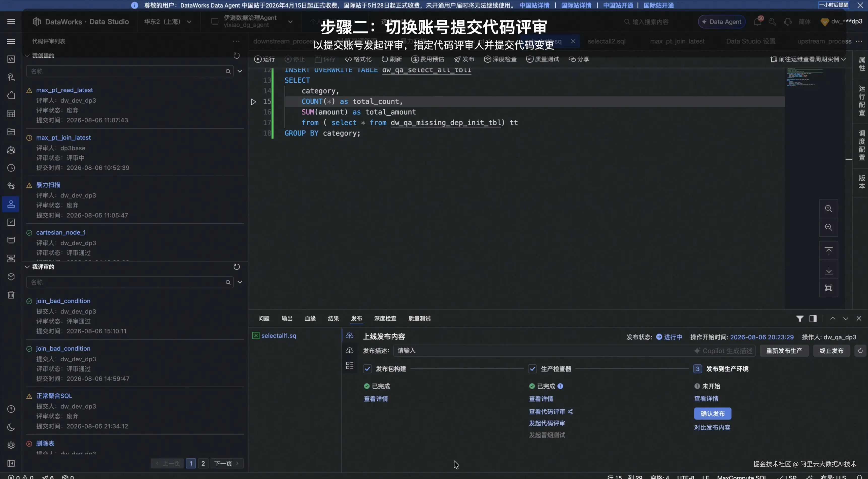This screenshot has height=479, width=868.
Task: Click the Share (分享) toolbar button
Action: [x=579, y=59]
